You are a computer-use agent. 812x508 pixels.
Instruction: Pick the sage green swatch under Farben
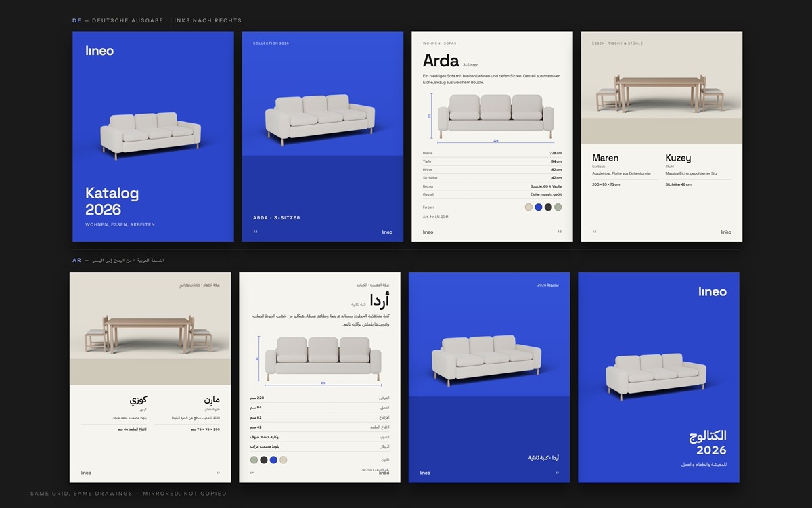click(x=558, y=207)
